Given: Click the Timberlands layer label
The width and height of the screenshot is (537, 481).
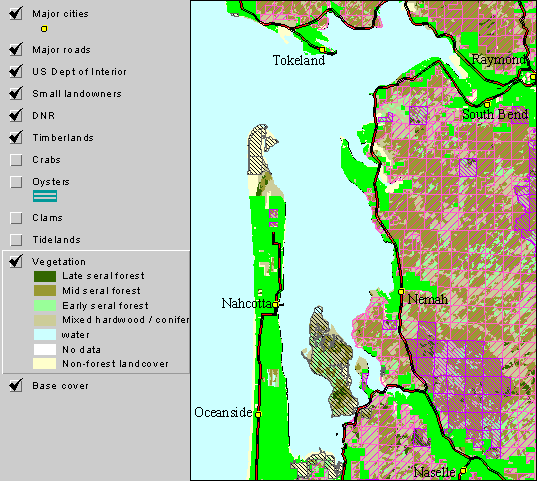Looking at the screenshot, I should pos(63,138).
